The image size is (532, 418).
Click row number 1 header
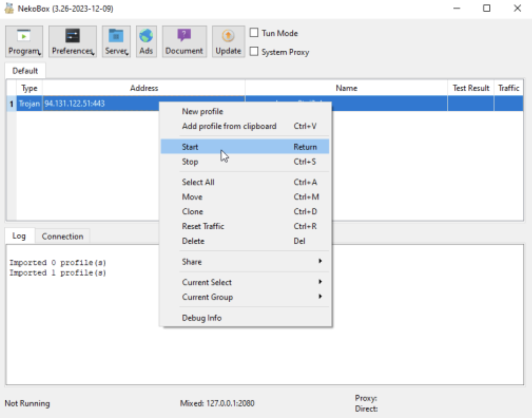click(x=12, y=104)
